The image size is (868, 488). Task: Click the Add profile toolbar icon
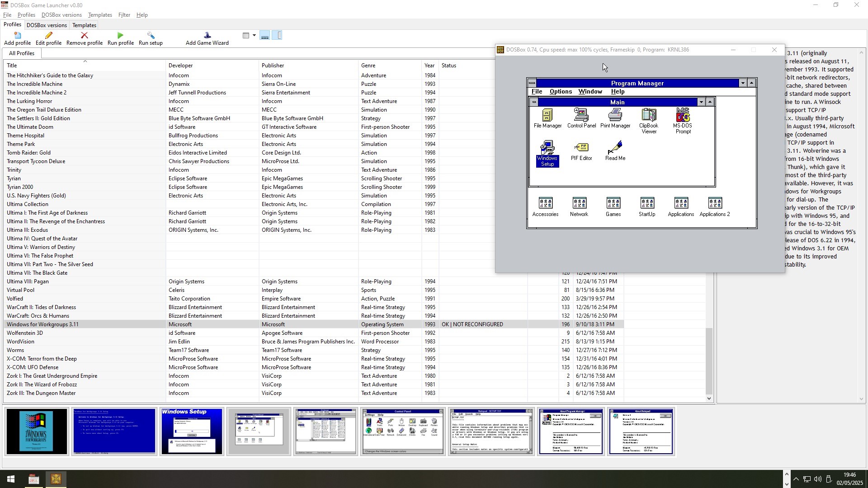pyautogui.click(x=17, y=36)
